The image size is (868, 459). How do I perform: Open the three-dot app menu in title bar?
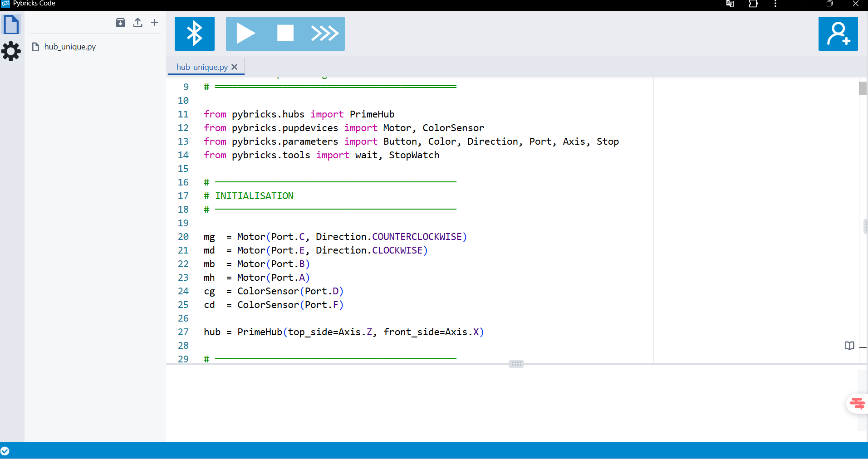775,4
